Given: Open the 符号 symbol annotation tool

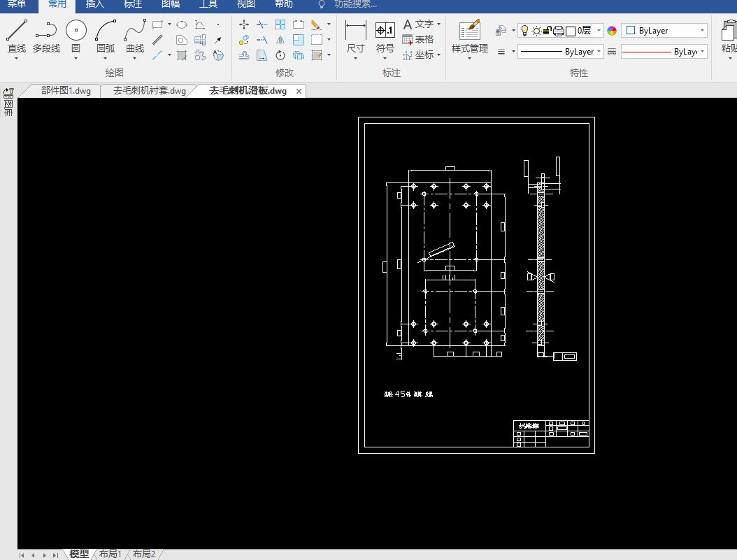Looking at the screenshot, I should pos(385,36).
